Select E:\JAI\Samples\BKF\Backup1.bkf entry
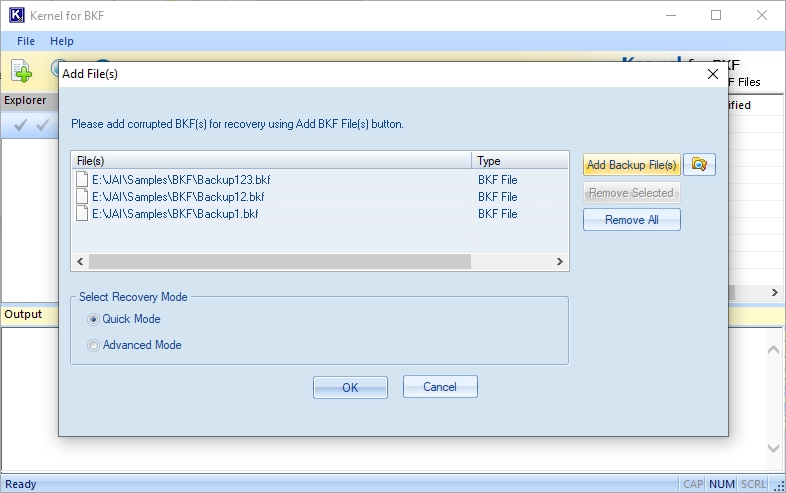The image size is (786, 493). point(175,214)
